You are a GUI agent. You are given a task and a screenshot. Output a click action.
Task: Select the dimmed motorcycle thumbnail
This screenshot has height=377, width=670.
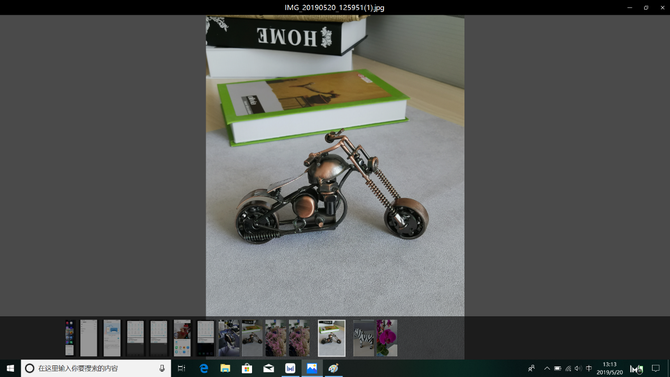(252, 338)
